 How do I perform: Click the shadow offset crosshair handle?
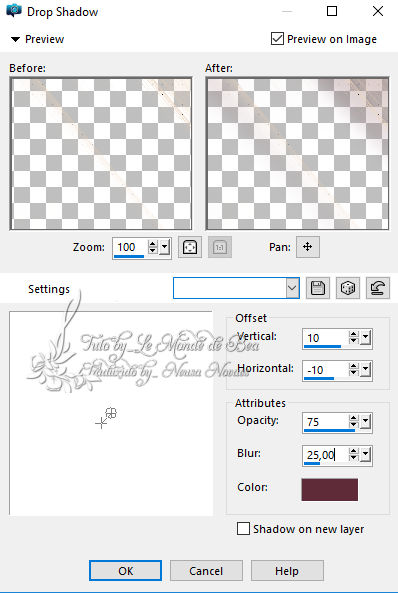point(101,423)
